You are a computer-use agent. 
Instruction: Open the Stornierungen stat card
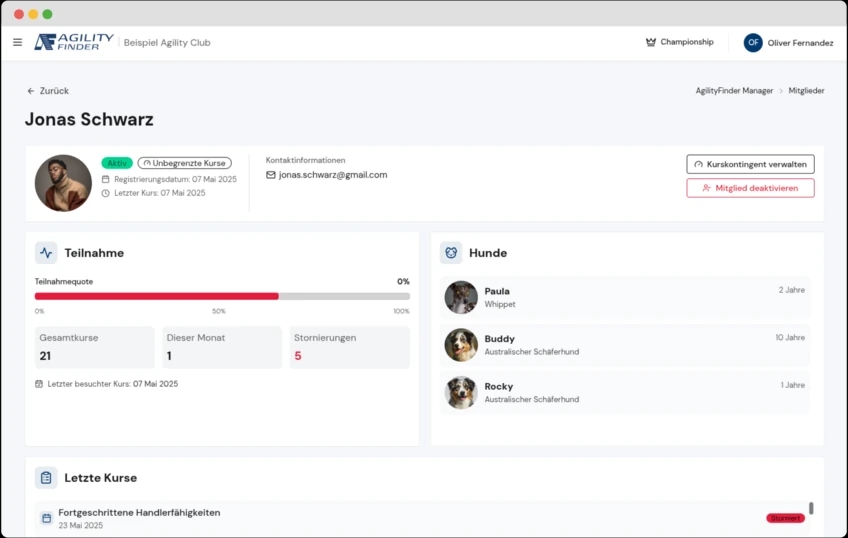(350, 347)
